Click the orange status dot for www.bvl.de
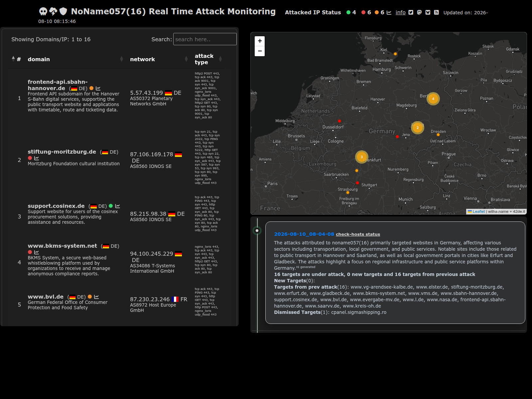The width and height of the screenshot is (532, 399). [x=90, y=297]
